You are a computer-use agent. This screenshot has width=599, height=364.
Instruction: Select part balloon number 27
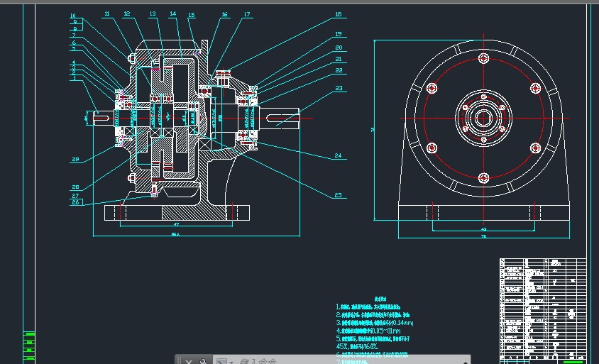pos(75,196)
